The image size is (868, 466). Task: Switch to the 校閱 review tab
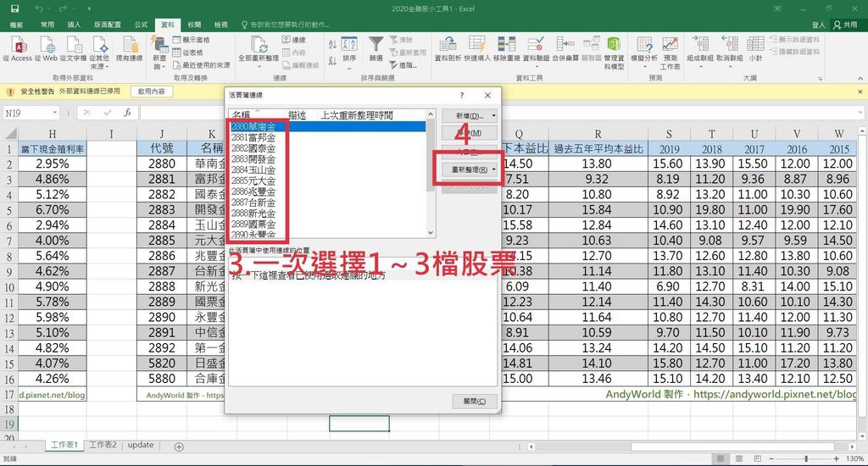(x=194, y=25)
